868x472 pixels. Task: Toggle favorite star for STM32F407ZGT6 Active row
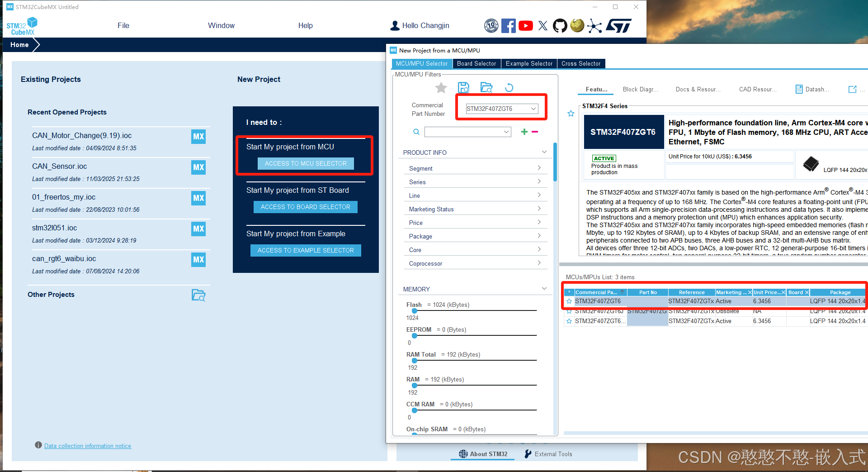(x=569, y=301)
